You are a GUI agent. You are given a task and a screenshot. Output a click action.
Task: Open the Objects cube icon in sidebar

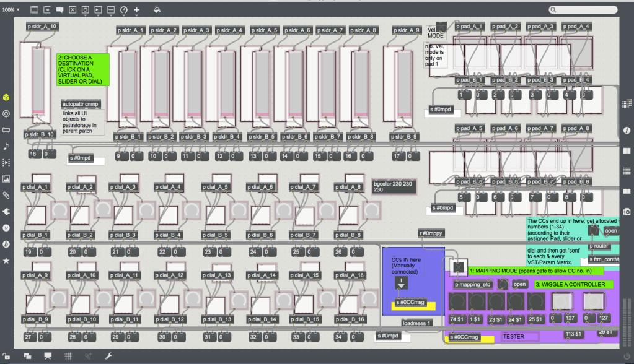pos(6,97)
